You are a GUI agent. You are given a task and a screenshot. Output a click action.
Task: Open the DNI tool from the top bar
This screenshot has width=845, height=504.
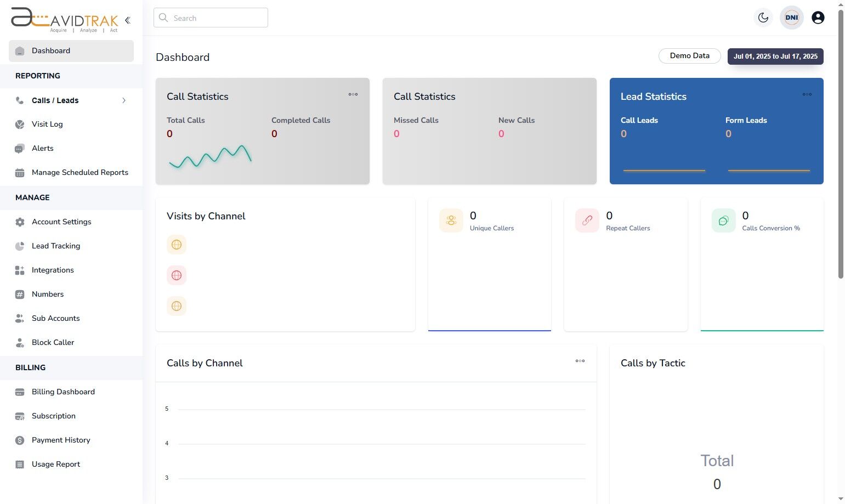[x=791, y=17]
